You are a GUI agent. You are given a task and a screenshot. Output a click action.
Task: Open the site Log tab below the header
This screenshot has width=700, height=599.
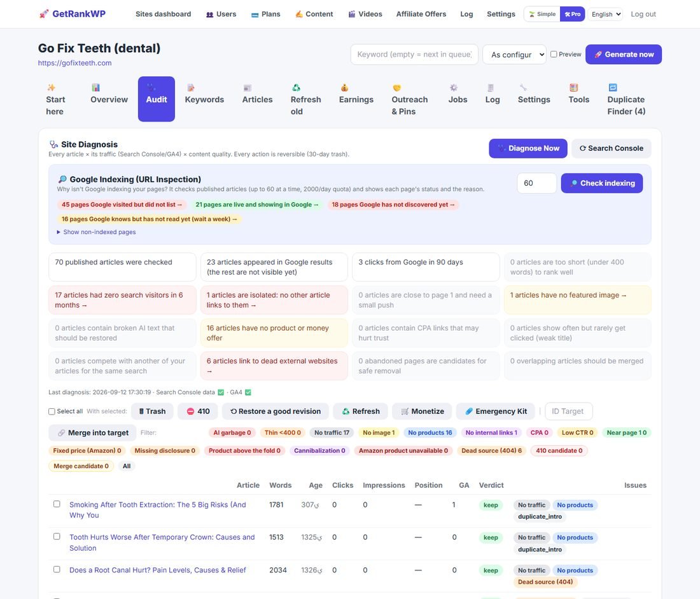[493, 99]
